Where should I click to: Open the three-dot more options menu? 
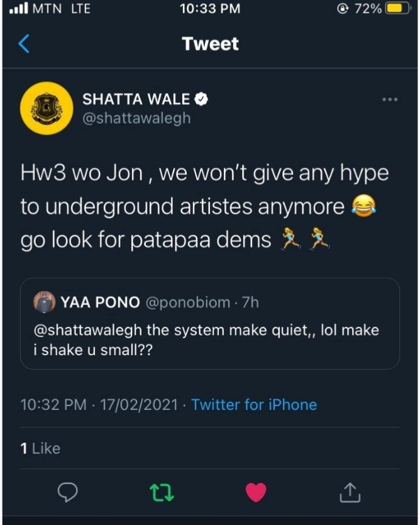[x=390, y=99]
